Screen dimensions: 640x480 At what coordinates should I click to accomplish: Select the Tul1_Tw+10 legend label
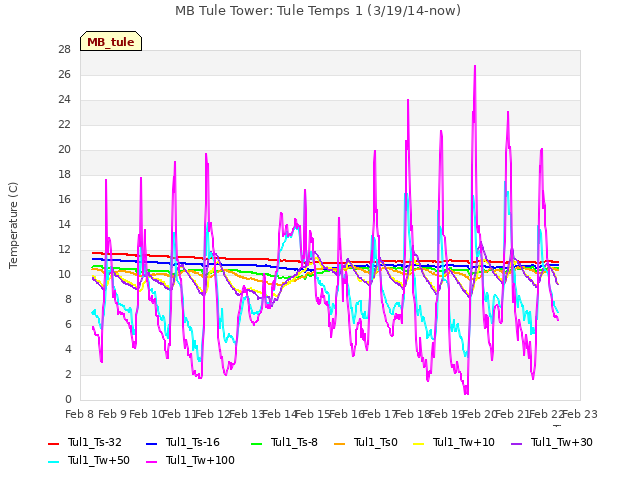[x=464, y=442]
